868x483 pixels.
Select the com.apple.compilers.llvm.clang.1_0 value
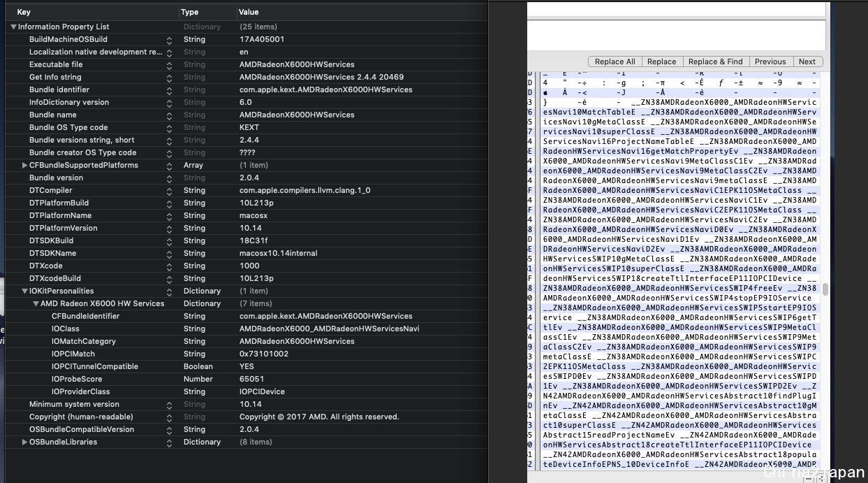304,190
